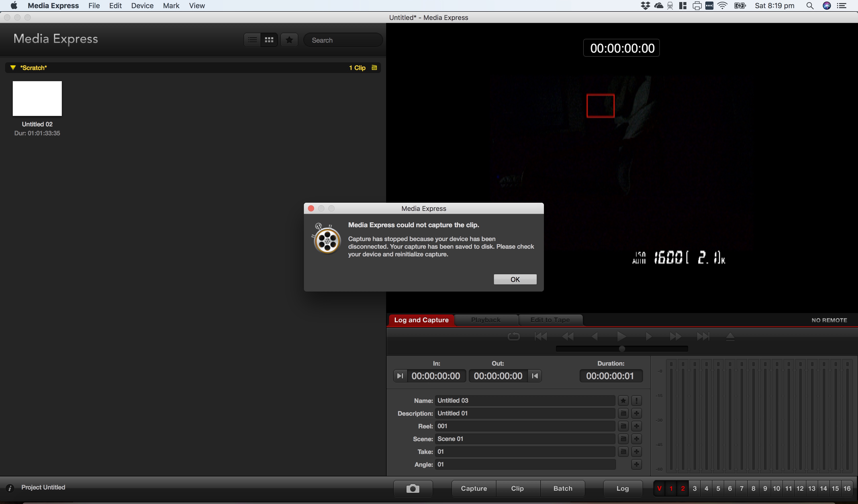Click the fast forward transport button
Viewport: 858px width, 504px height.
point(675,337)
